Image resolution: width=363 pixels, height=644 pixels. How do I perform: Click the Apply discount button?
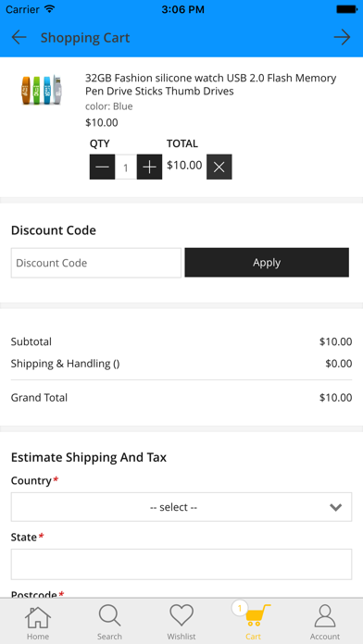(x=267, y=263)
